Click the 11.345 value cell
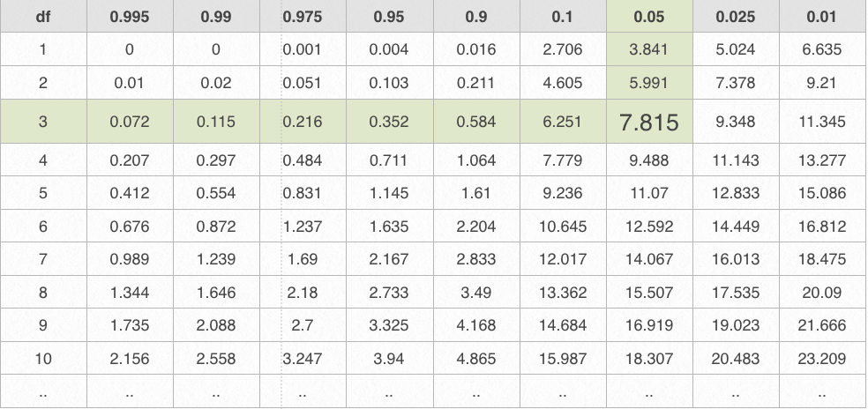 [822, 123]
